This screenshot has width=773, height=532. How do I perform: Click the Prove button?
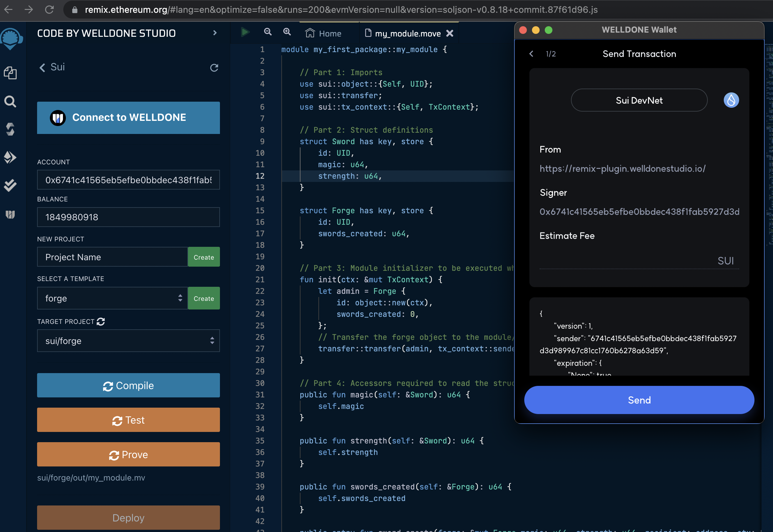[x=128, y=454]
